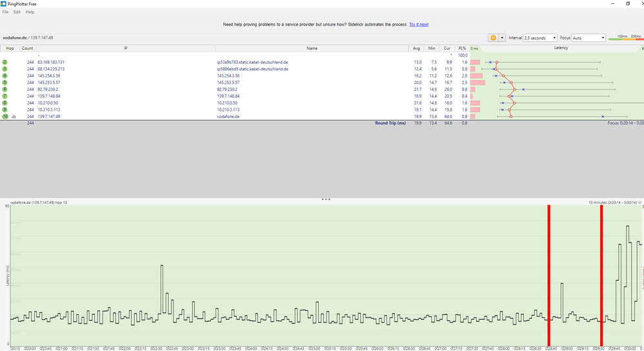Click the Round Trip (ms) summary label
Image resolution: width=644 pixels, height=351 pixels.
(x=390, y=123)
